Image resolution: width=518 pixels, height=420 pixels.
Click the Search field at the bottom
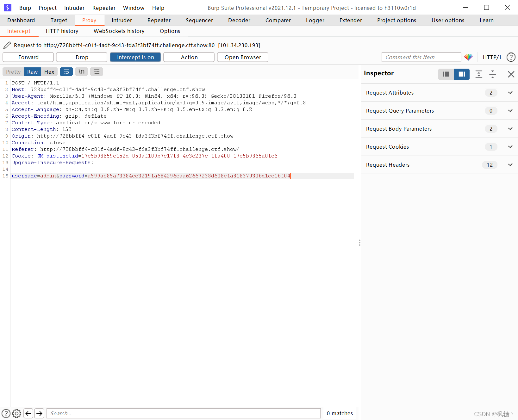184,413
